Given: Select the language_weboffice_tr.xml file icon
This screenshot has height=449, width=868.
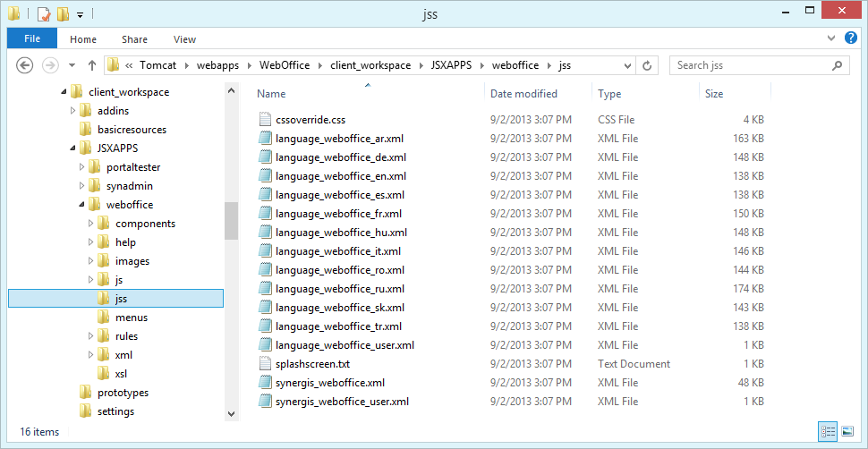Looking at the screenshot, I should point(266,326).
